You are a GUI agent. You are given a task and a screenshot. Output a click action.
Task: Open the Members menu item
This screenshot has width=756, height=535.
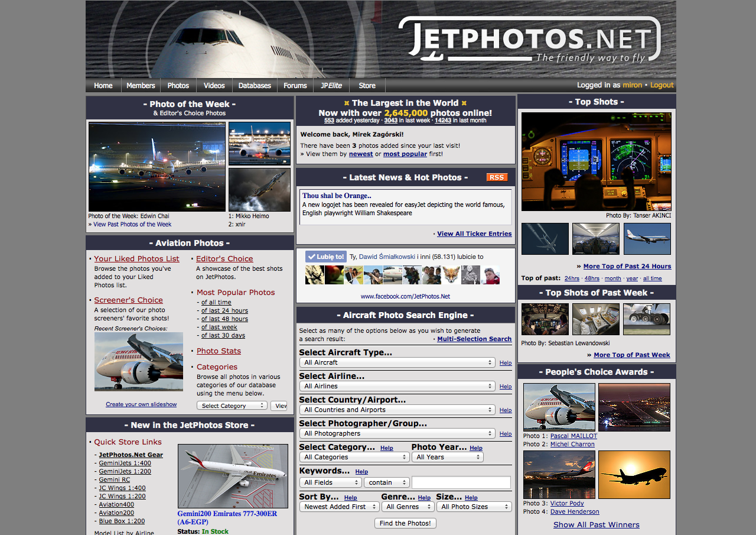141,85
